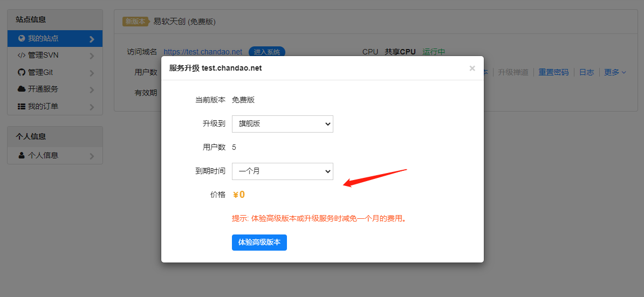
Task: Open the 到期时间 duration dropdown
Action: (282, 171)
